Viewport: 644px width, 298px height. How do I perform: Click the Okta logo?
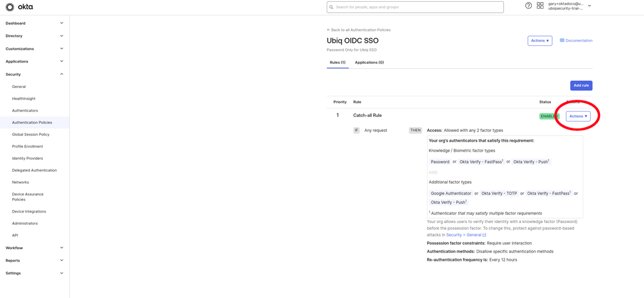coord(19,7)
